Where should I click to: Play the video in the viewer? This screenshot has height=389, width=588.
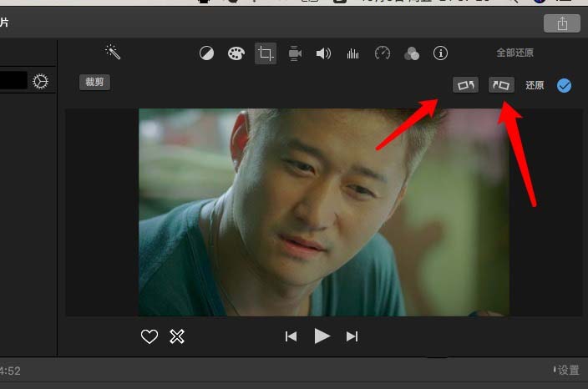pyautogui.click(x=322, y=336)
